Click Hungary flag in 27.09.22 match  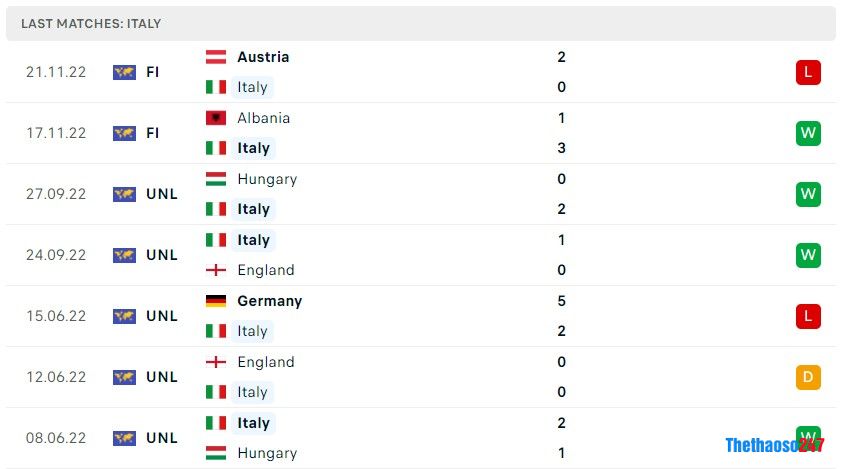pos(216,179)
